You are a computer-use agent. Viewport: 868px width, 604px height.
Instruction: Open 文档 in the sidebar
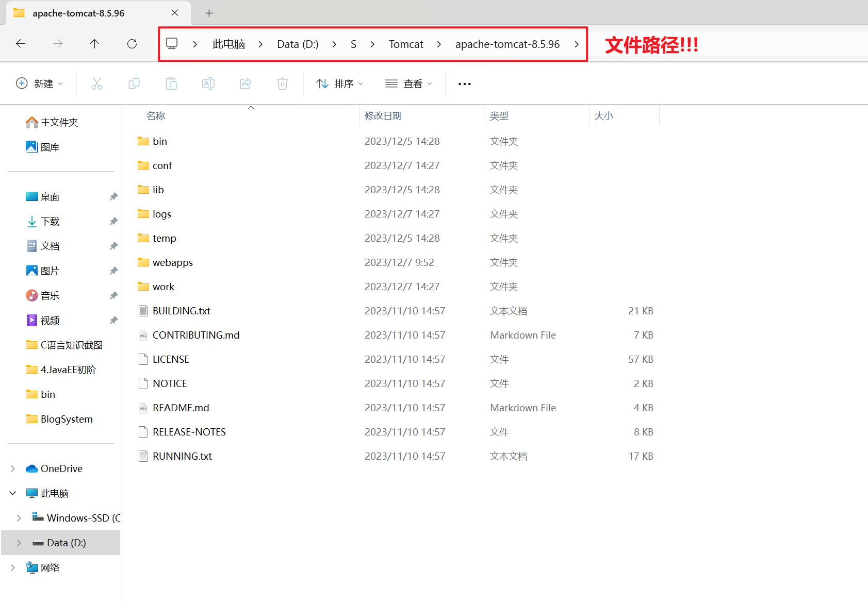[x=43, y=246]
